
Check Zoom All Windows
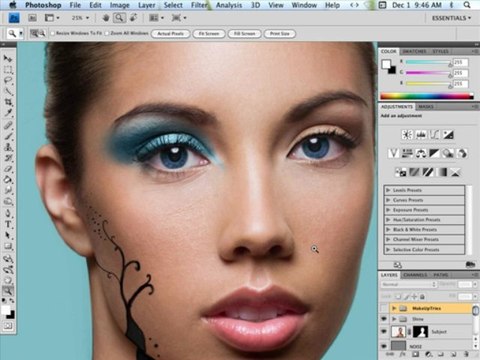pos(107,33)
